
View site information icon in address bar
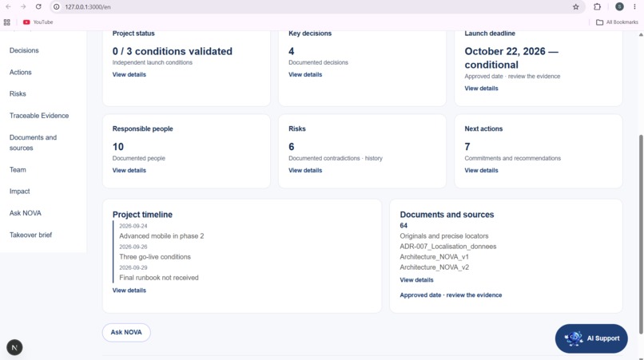coord(56,6)
